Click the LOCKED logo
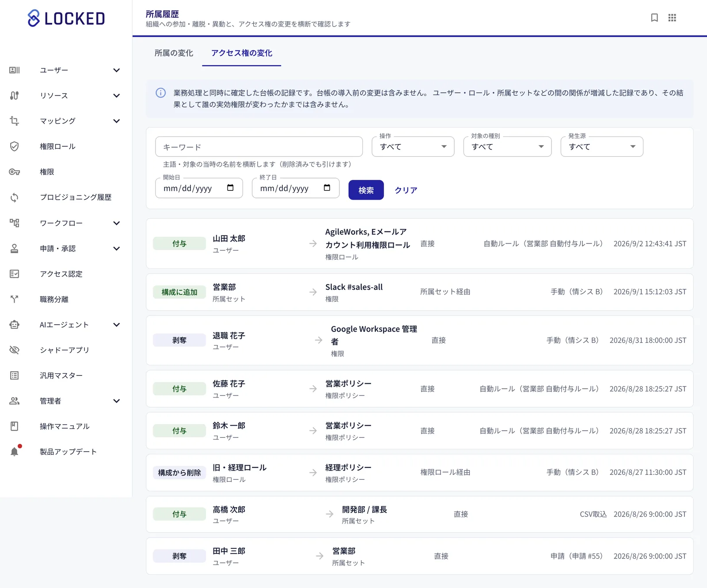Image resolution: width=707 pixels, height=588 pixels. click(x=66, y=18)
